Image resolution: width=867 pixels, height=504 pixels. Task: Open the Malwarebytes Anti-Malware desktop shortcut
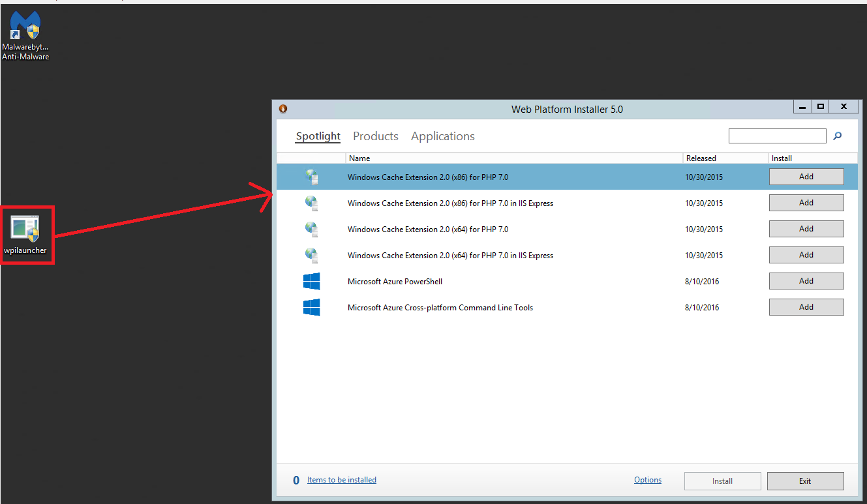[25, 37]
